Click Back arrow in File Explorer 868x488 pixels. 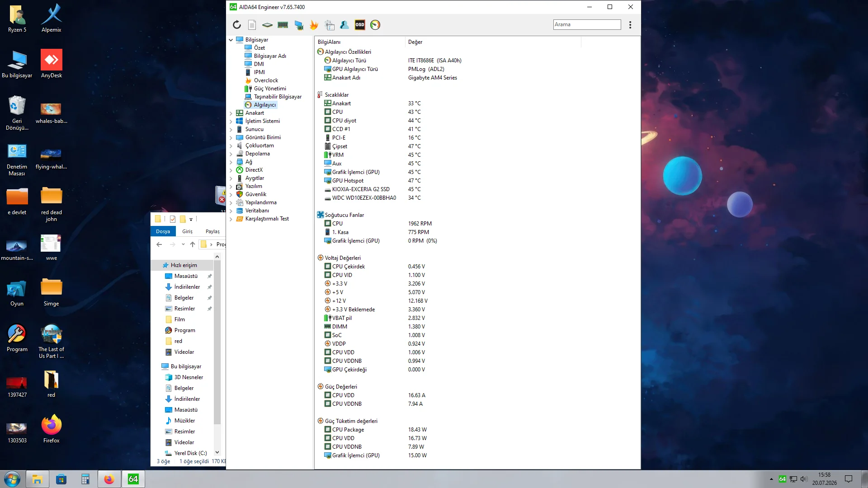(159, 244)
